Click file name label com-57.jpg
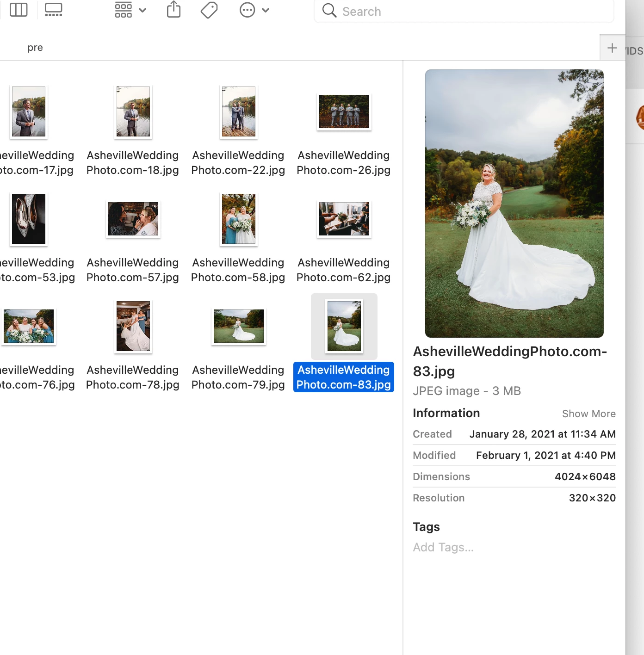Viewport: 644px width, 655px height. click(133, 270)
